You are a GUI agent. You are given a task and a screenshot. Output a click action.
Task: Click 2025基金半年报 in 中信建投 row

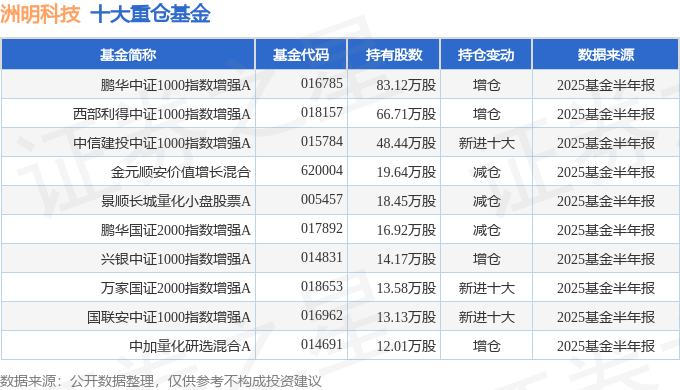click(x=606, y=143)
